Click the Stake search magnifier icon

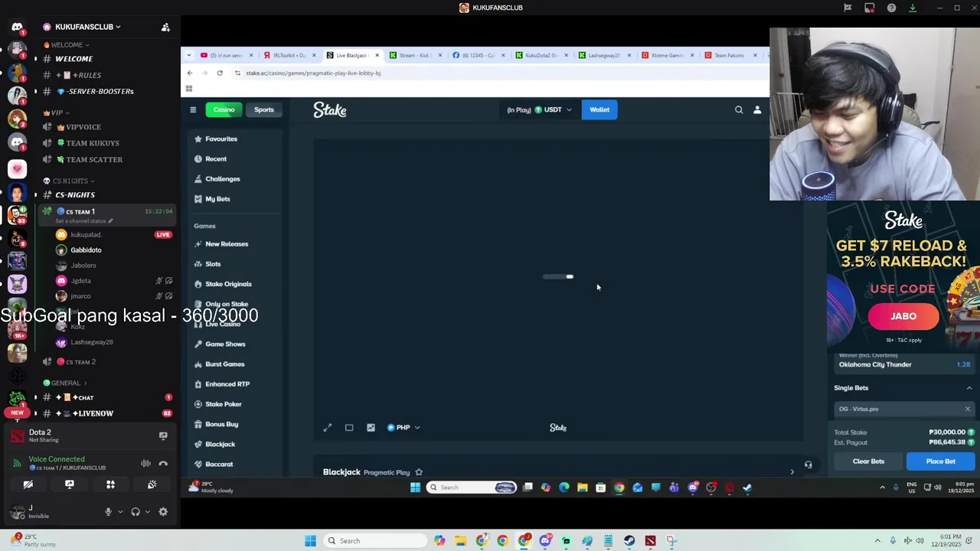coord(739,109)
